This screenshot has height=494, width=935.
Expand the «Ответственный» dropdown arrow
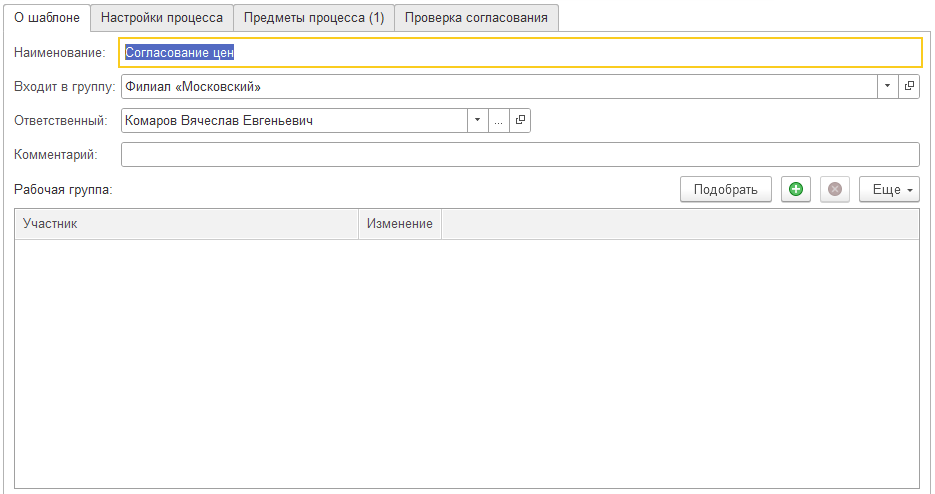coord(477,121)
